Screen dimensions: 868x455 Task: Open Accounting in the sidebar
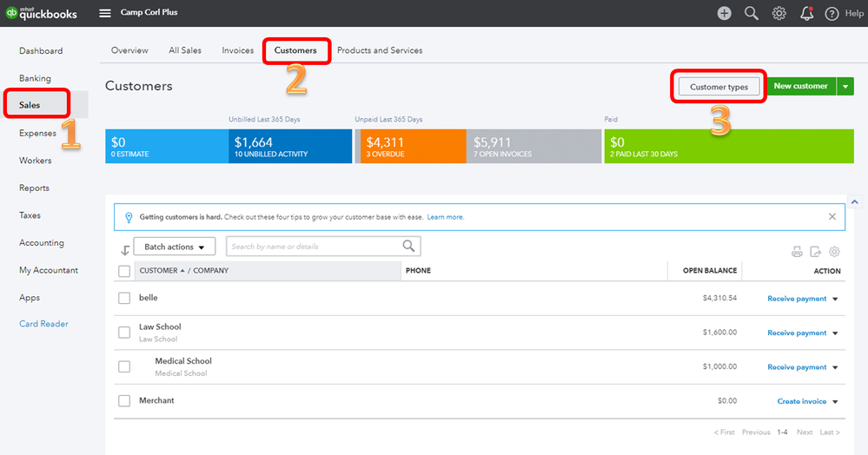click(x=42, y=243)
